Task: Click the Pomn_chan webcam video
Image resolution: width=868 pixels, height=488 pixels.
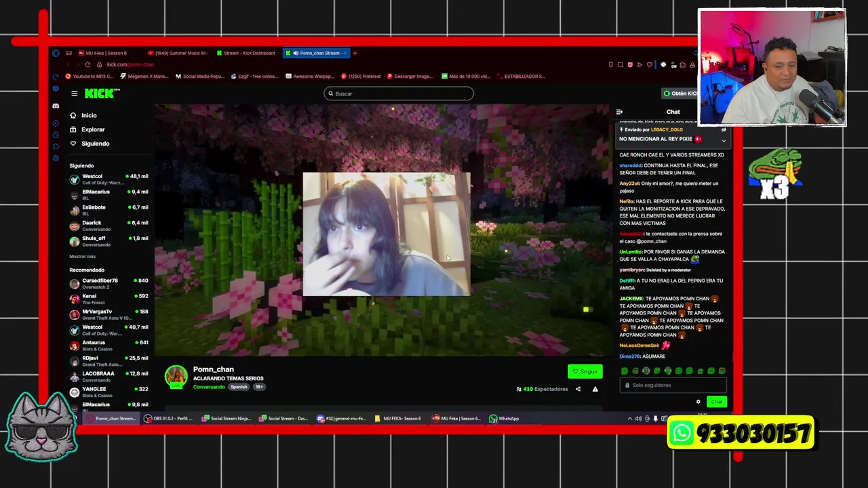Action: tap(386, 234)
